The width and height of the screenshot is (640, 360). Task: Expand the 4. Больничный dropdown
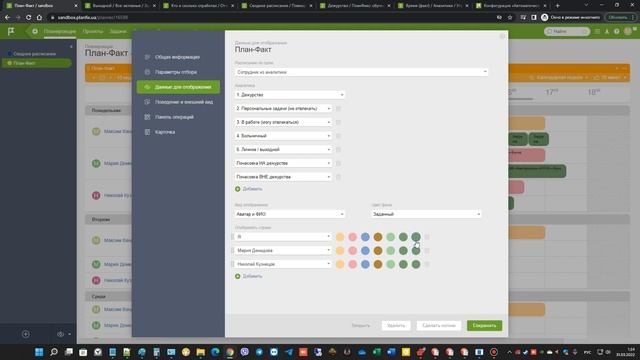(x=283, y=136)
